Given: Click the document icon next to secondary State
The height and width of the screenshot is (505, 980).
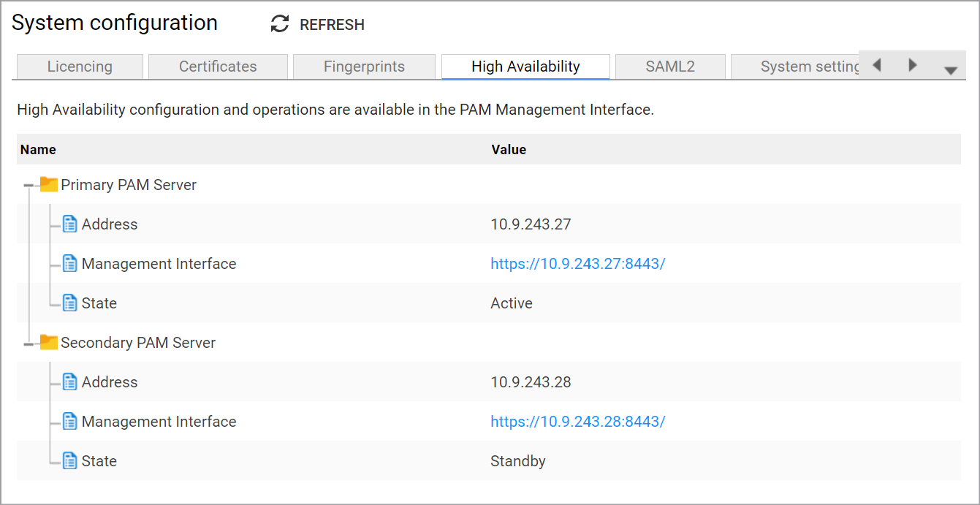Looking at the screenshot, I should tap(69, 460).
